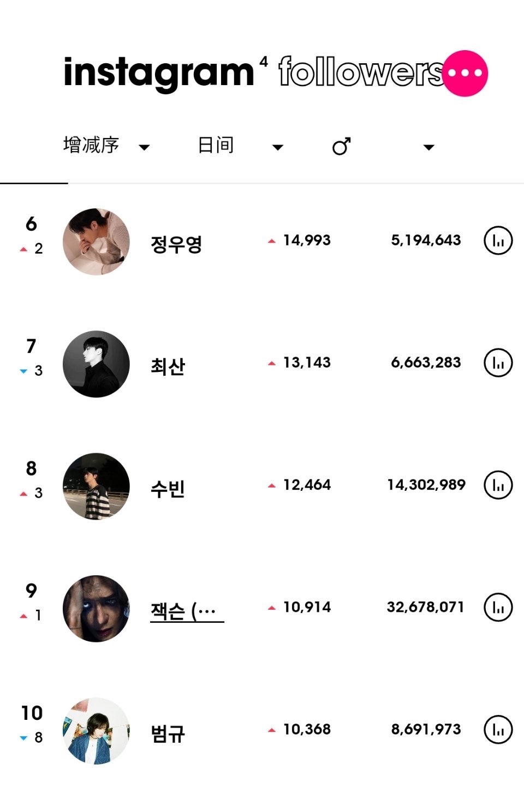This screenshot has width=524, height=812.
Task: Expand the 增减序 sort dropdown
Action: point(106,146)
